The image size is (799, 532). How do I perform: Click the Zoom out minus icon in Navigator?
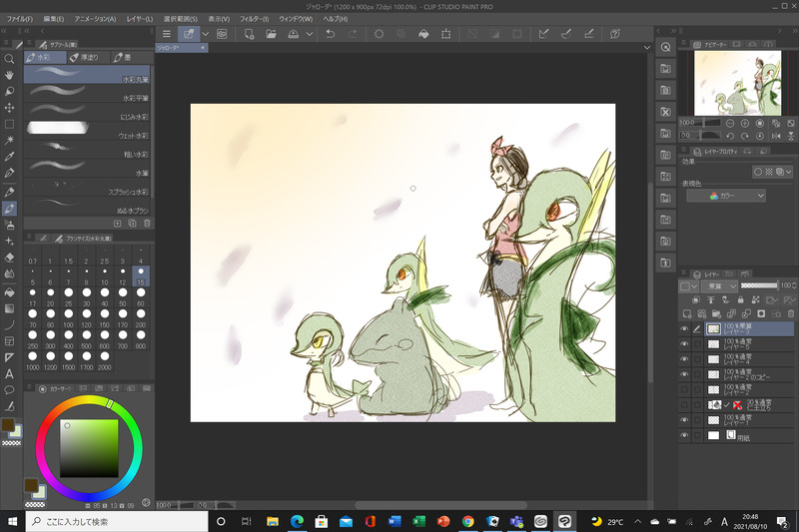730,123
